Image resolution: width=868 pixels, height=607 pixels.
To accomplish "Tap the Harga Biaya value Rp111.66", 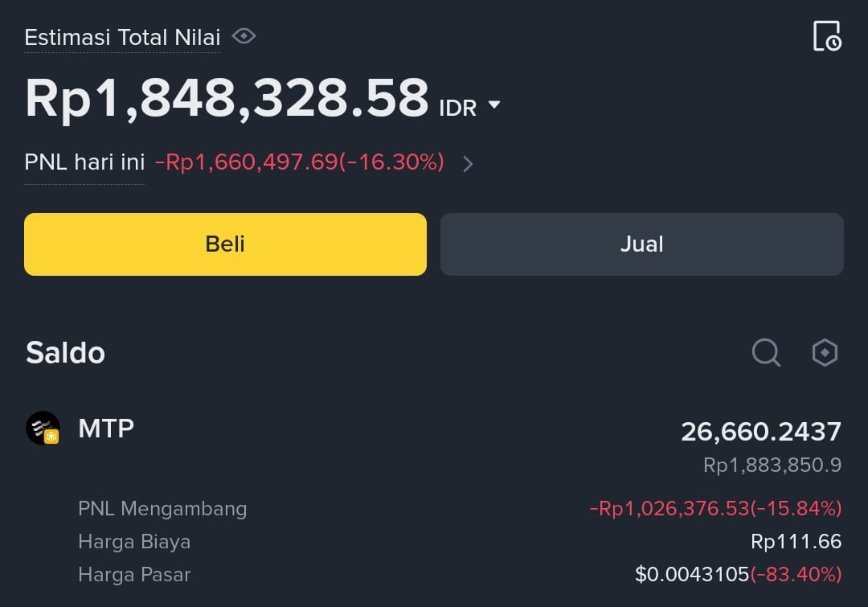I will (796, 541).
